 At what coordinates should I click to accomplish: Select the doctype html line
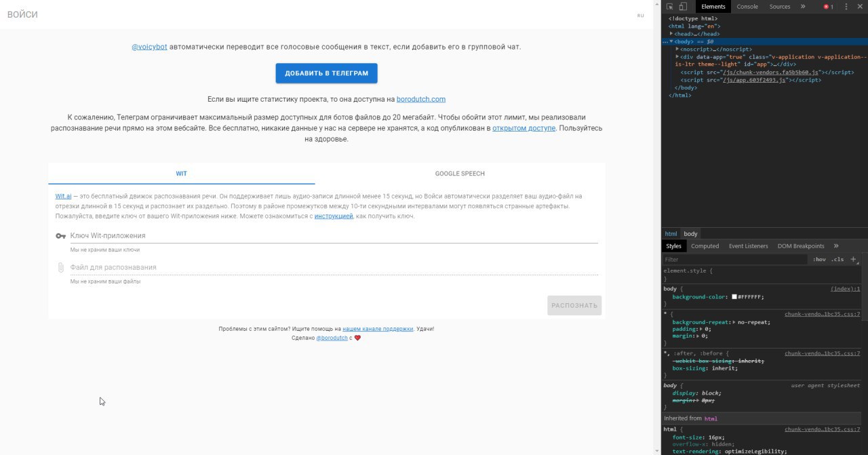tap(692, 19)
